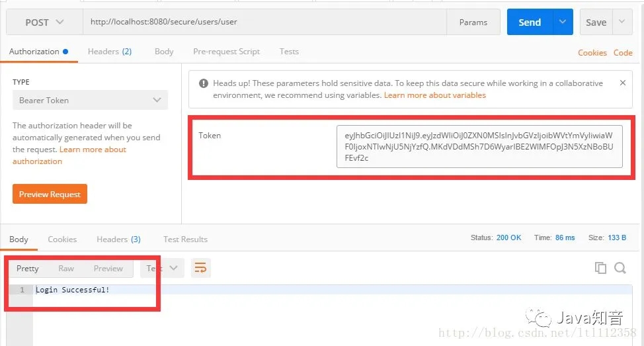Follow Learn more about variables link
Screen dimensions: 644x346
tap(434, 95)
